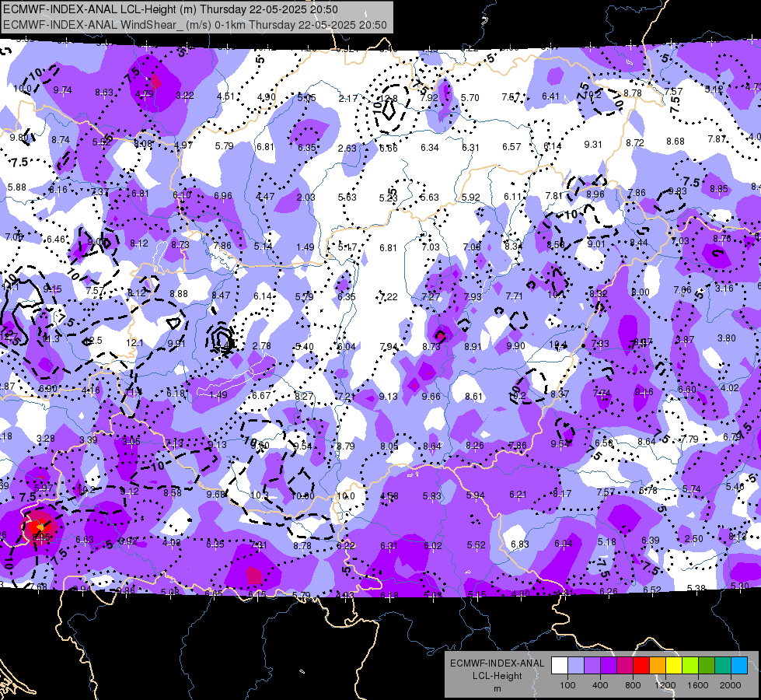Viewport: 761px width, 700px height.
Task: Click the 6.67 wind shear value
Action: click(x=261, y=396)
